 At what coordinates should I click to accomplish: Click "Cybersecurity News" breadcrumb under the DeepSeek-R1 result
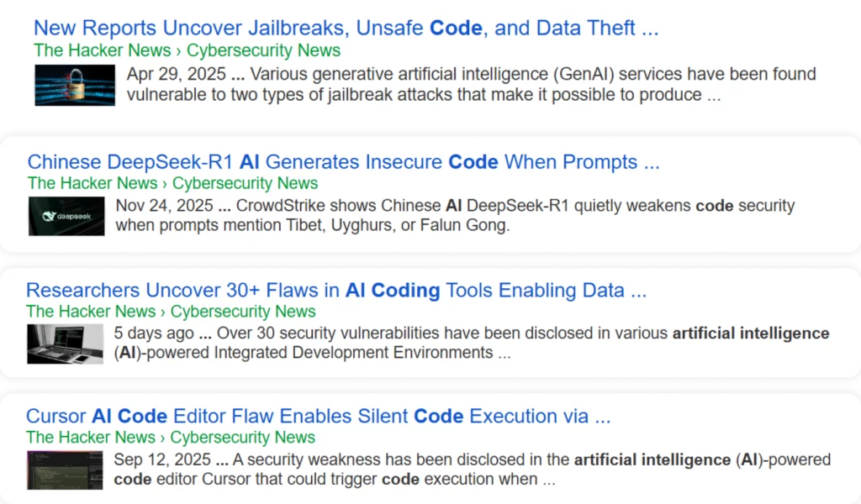tap(246, 183)
